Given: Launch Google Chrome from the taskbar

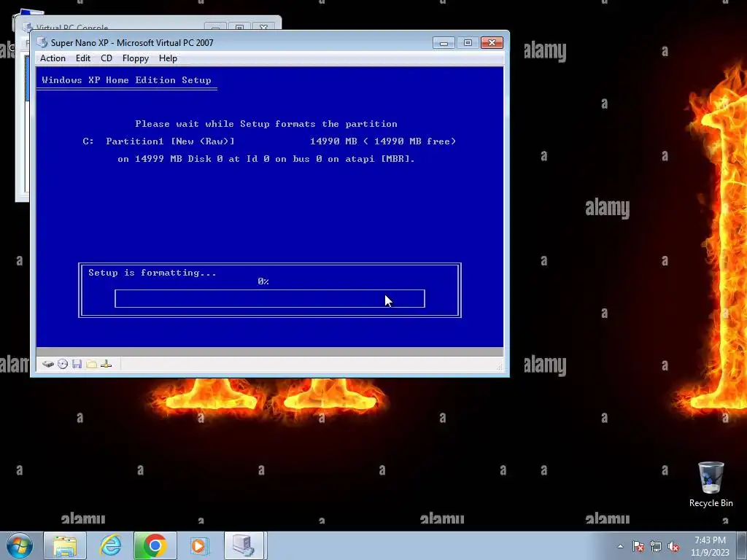Looking at the screenshot, I should pos(155,545).
